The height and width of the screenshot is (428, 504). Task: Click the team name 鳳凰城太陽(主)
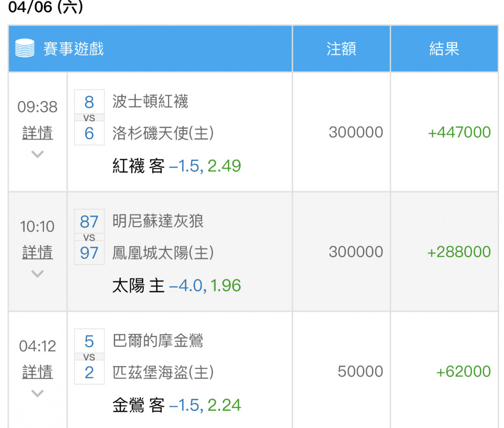[163, 253]
